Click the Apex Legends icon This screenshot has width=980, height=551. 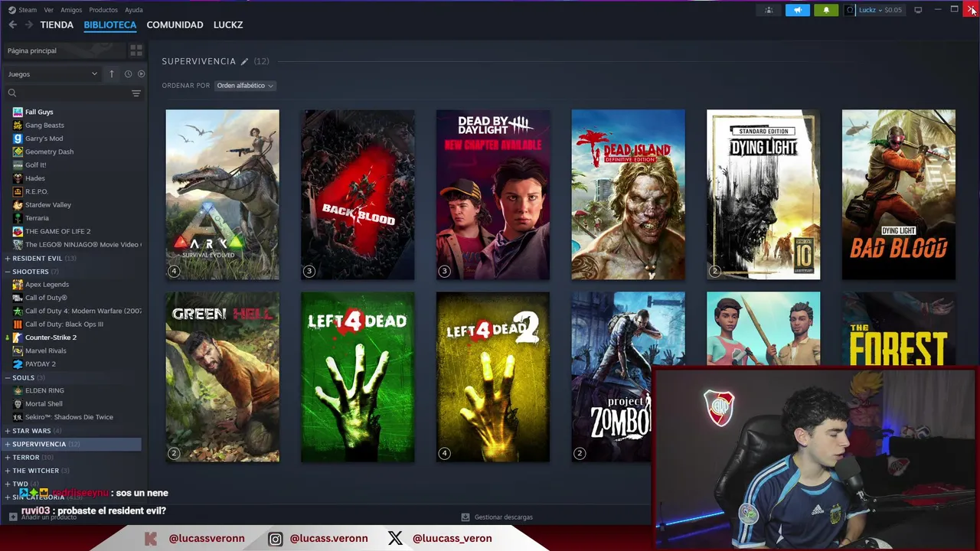click(18, 285)
